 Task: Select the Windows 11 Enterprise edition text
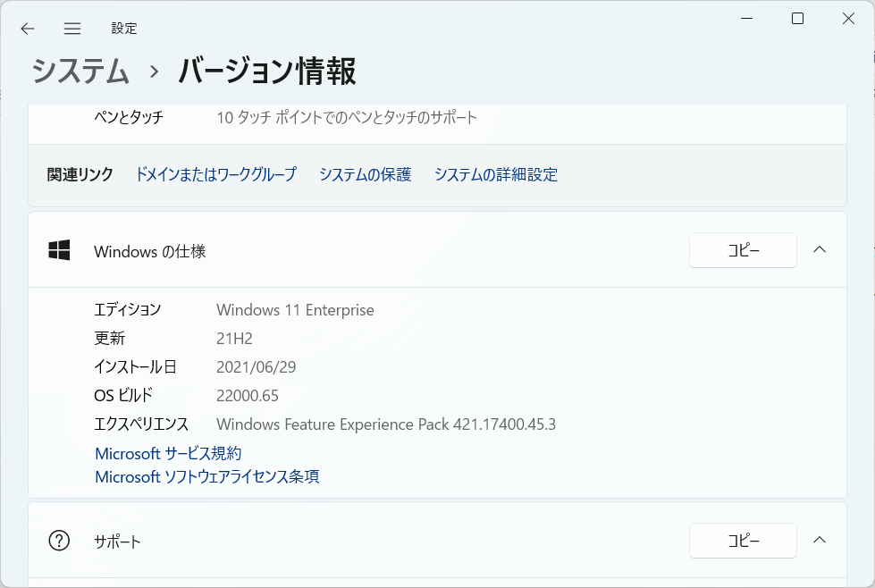pos(295,310)
